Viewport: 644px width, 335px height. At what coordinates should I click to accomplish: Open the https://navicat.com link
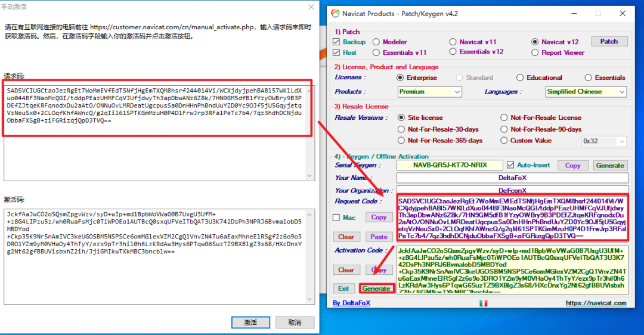[x=596, y=303]
